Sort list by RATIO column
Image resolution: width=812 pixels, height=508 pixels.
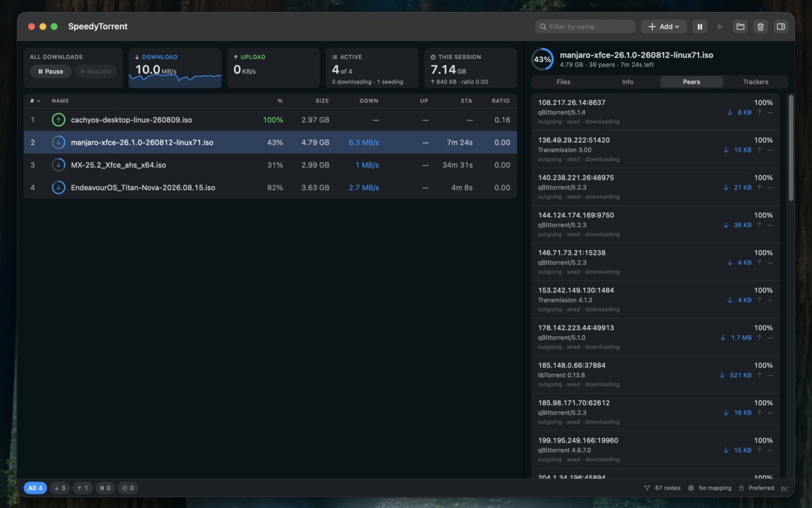click(501, 101)
